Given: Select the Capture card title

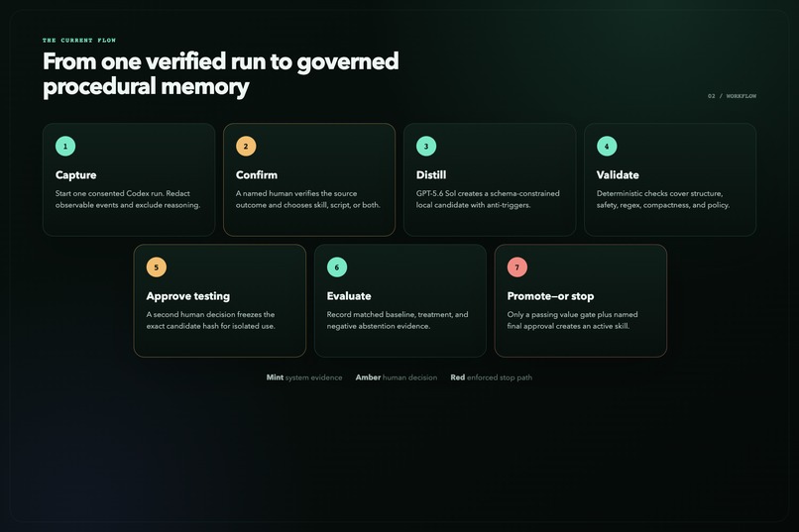Looking at the screenshot, I should [x=76, y=175].
